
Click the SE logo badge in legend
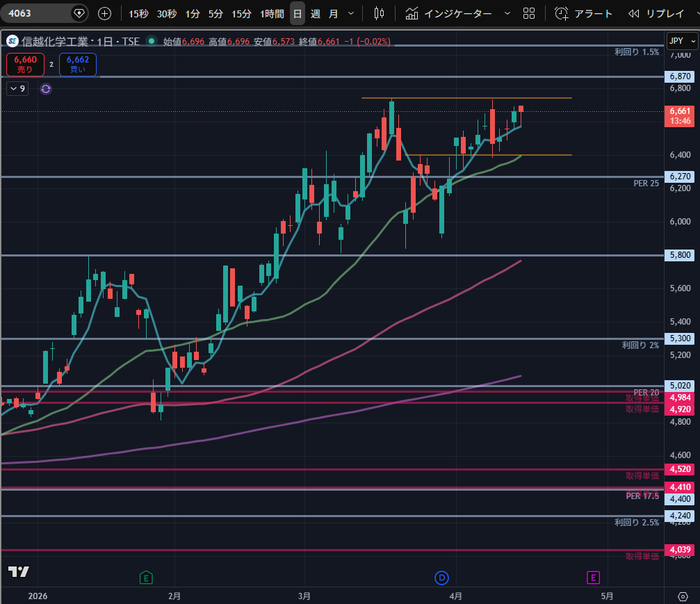point(13,42)
